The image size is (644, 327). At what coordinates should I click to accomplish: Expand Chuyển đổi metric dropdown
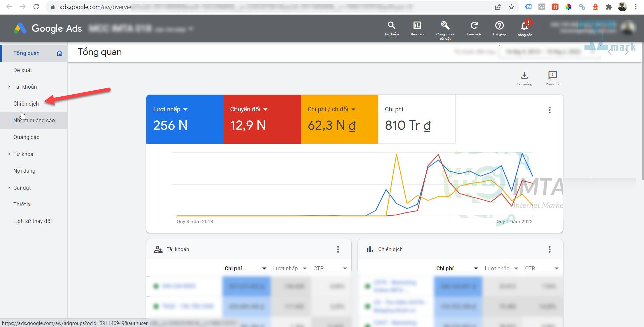[265, 110]
